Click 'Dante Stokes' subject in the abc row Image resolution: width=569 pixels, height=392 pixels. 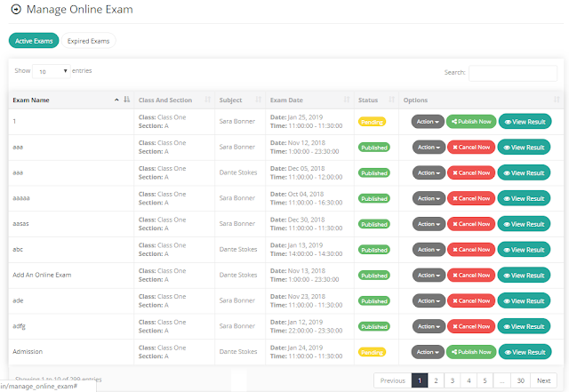[x=238, y=250]
